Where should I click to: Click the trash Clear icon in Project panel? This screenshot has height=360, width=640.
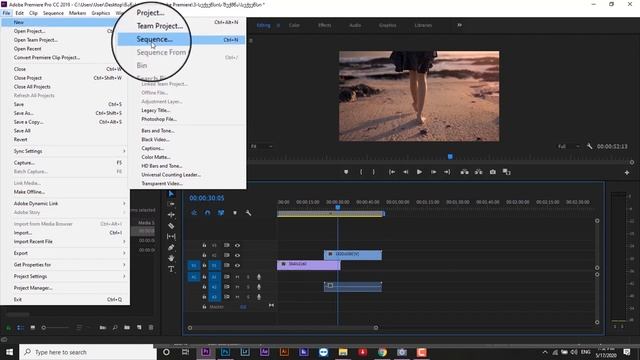tap(151, 327)
